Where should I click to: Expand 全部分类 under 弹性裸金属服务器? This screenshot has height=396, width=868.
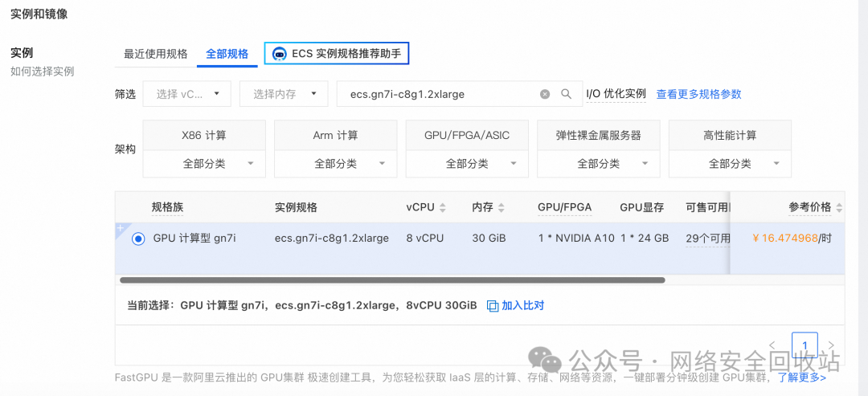[599, 164]
